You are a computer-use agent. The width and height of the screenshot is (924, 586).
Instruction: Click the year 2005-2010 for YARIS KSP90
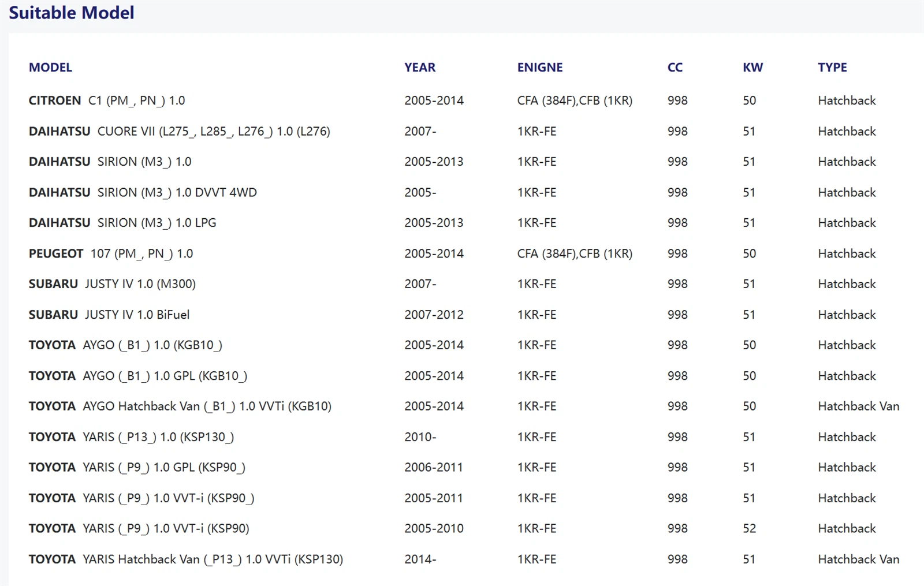434,528
